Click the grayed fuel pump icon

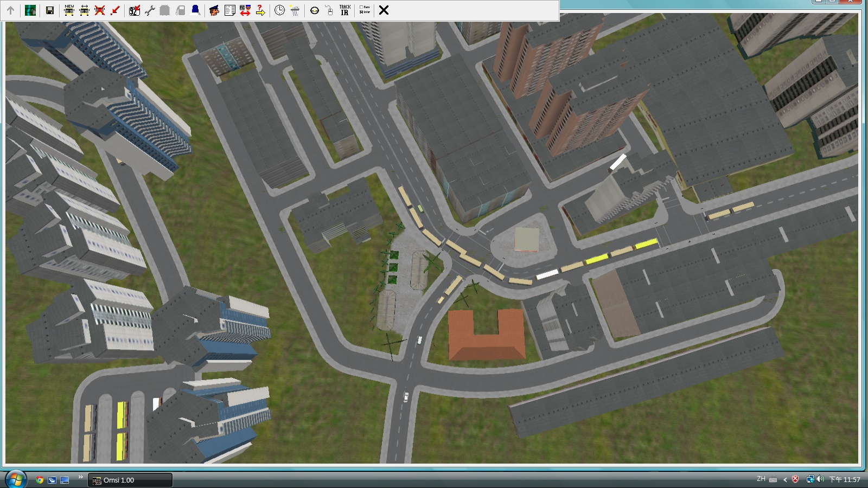click(x=180, y=10)
